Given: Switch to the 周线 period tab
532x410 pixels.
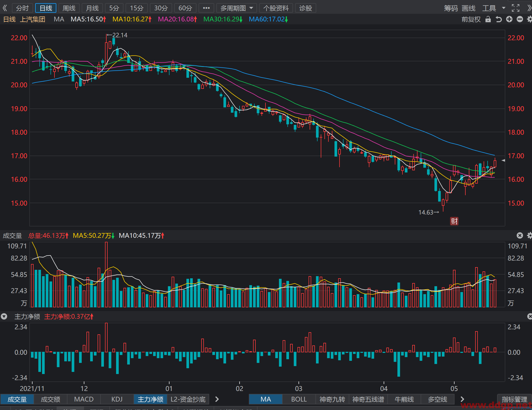Looking at the screenshot, I should click(69, 8).
